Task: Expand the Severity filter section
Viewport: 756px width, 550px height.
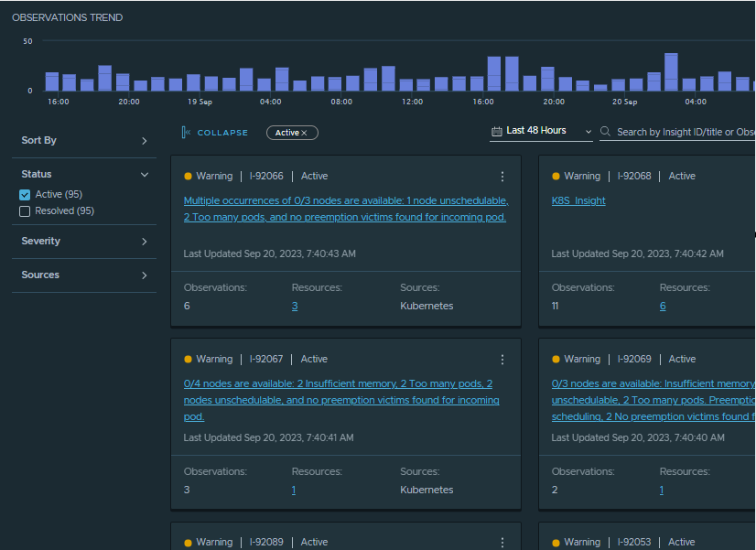Action: pos(144,242)
